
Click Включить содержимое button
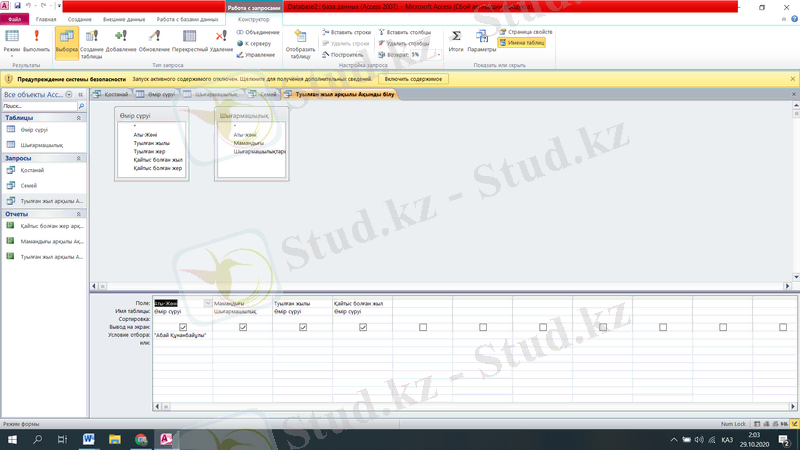[413, 79]
